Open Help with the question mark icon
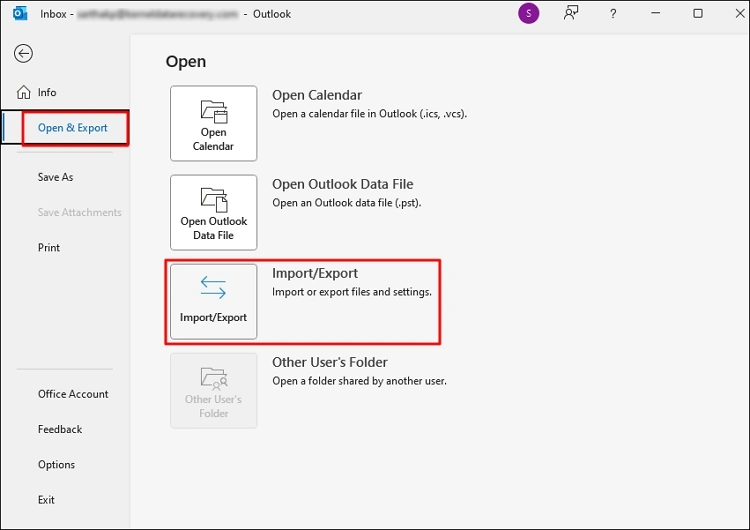 tap(613, 14)
